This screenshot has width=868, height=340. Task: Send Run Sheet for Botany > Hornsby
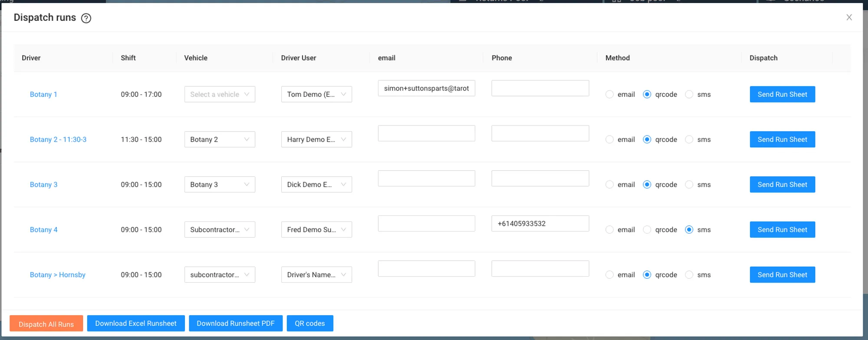coord(783,275)
